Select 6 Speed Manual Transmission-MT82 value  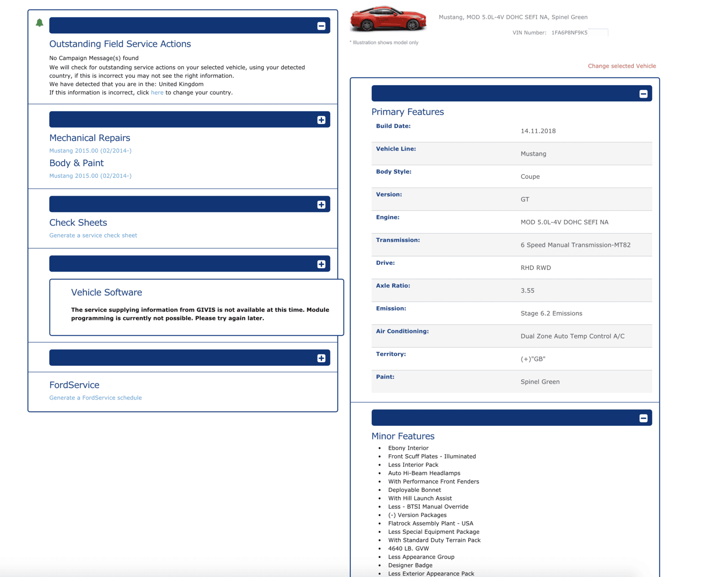coord(576,245)
